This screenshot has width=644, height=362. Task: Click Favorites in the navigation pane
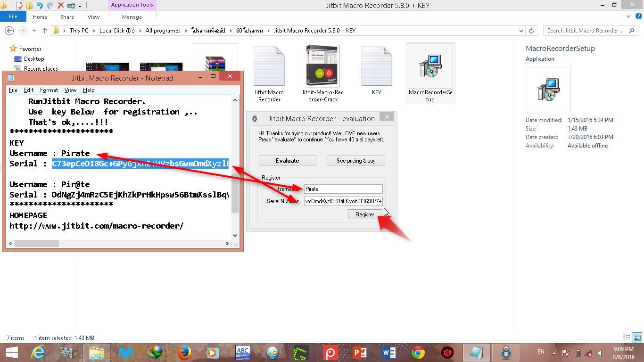click(30, 49)
